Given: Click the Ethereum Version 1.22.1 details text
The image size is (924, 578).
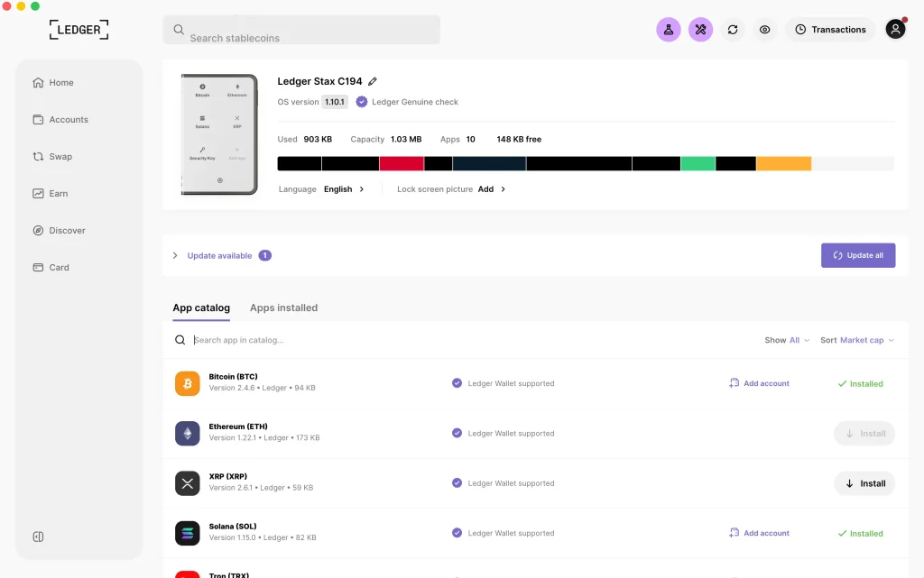Looking at the screenshot, I should point(264,438).
